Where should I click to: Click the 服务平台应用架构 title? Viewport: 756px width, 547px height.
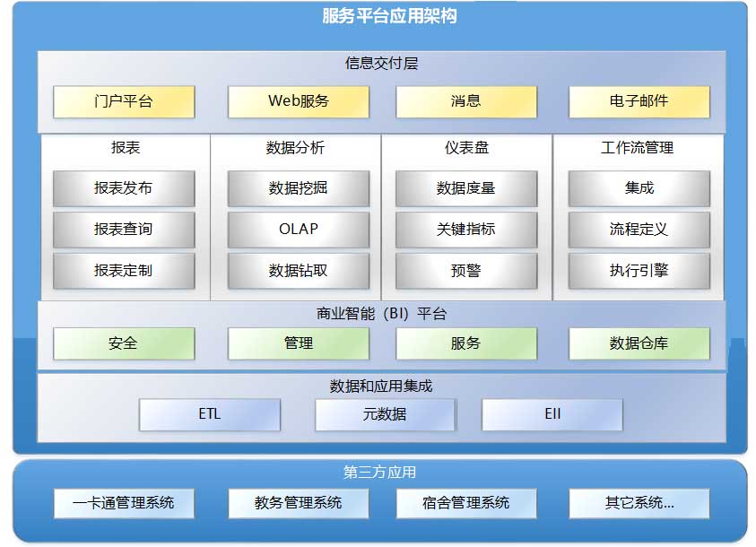click(x=389, y=16)
